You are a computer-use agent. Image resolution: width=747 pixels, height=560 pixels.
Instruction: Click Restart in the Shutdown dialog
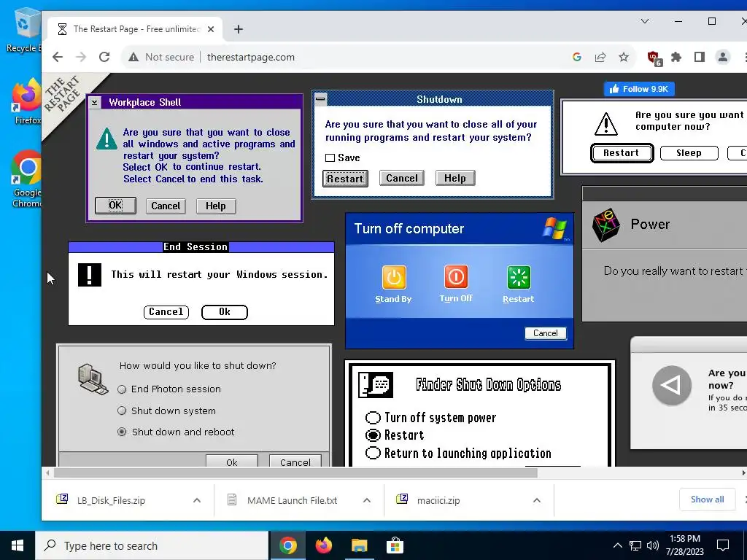[x=345, y=179]
